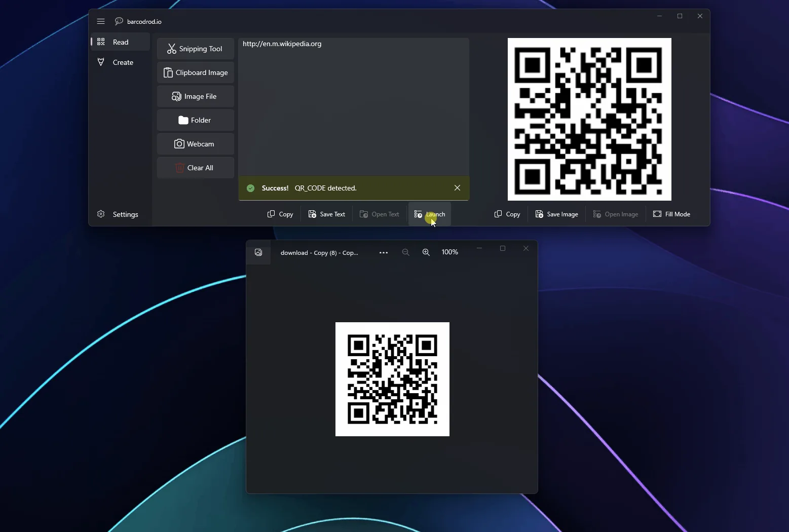Close the Photos viewer window

click(526, 248)
